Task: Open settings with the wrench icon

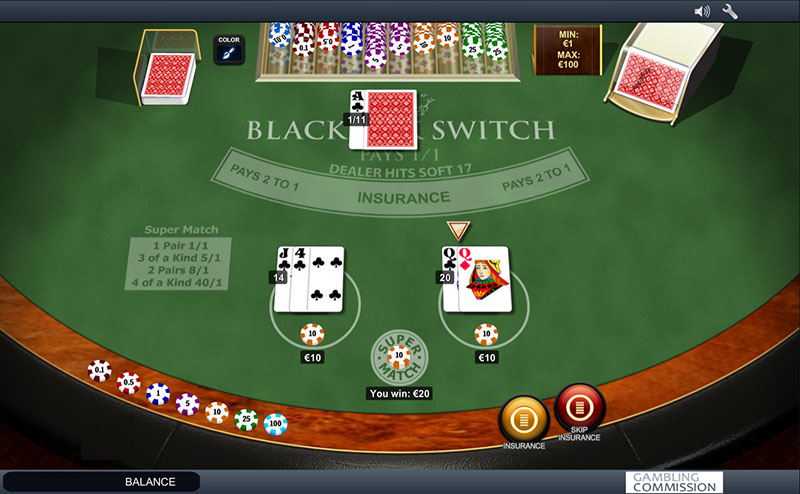Action: pyautogui.click(x=730, y=11)
